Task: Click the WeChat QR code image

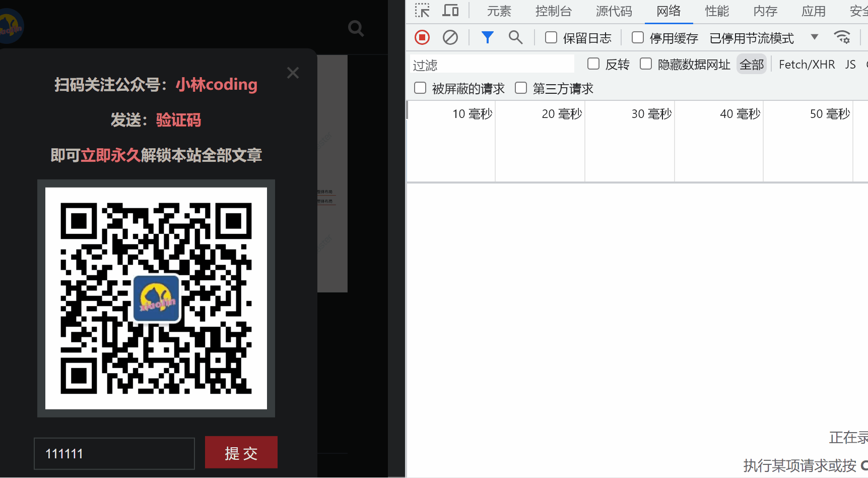Action: pos(156,298)
